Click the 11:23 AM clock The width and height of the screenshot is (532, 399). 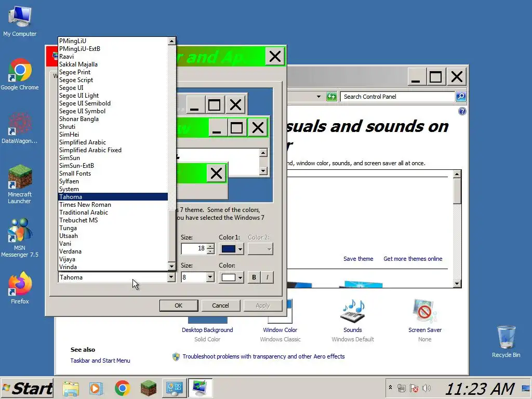(480, 389)
